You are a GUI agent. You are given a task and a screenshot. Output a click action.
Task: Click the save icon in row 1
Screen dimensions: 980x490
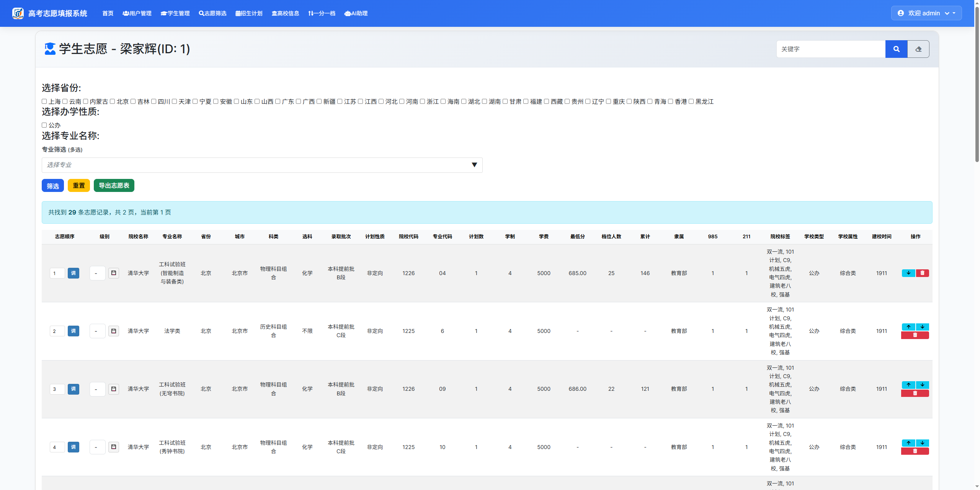tap(114, 273)
